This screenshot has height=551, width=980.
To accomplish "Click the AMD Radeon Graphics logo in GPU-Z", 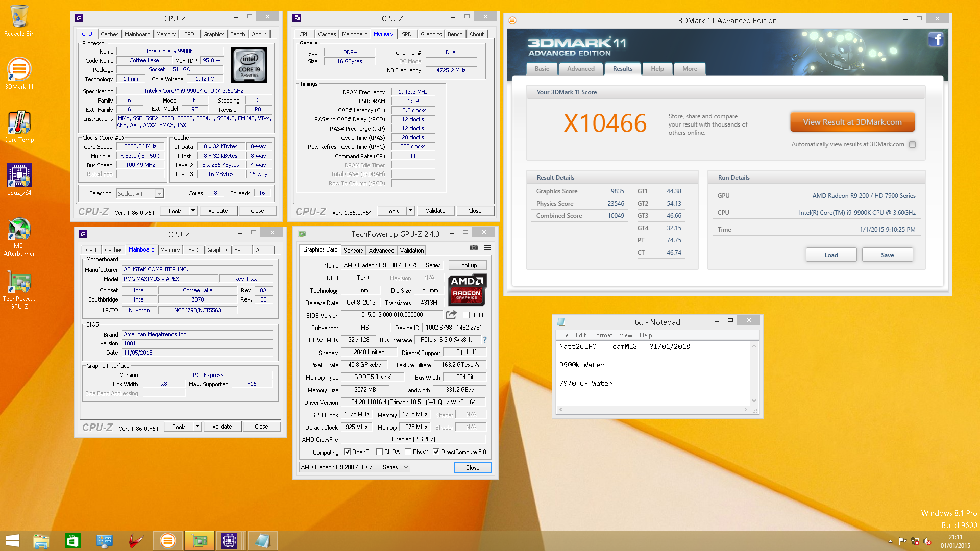I will pos(467,289).
